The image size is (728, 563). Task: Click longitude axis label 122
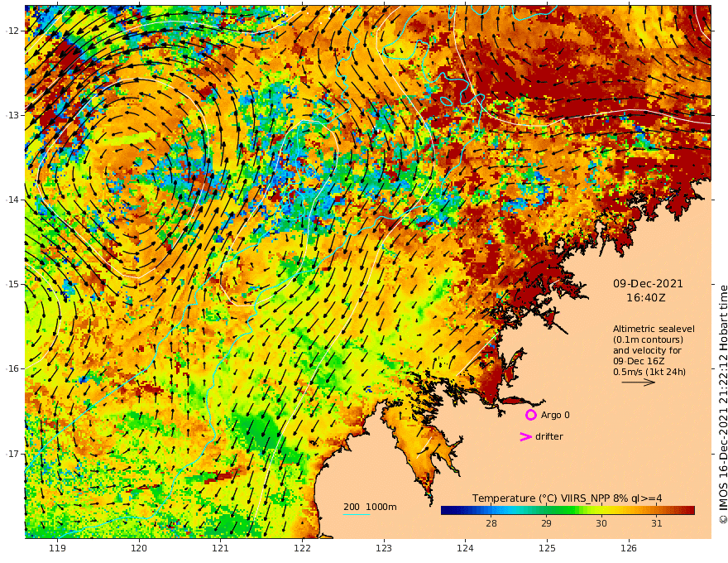(302, 549)
